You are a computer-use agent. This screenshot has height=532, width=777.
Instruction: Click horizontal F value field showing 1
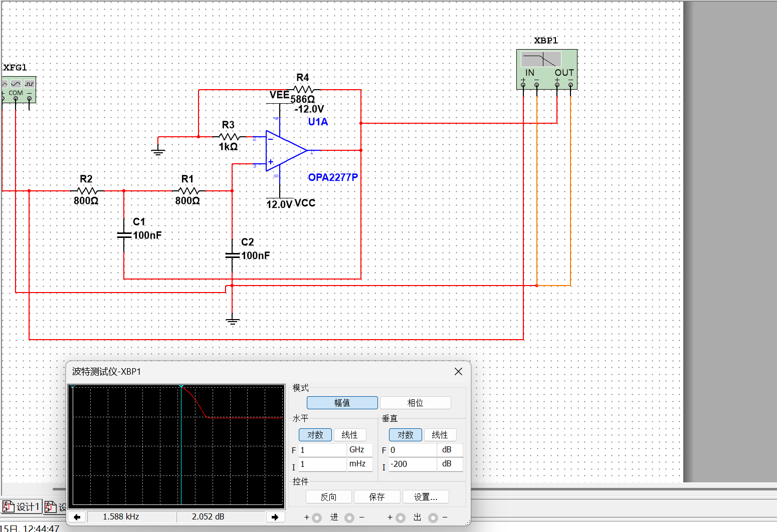[323, 450]
